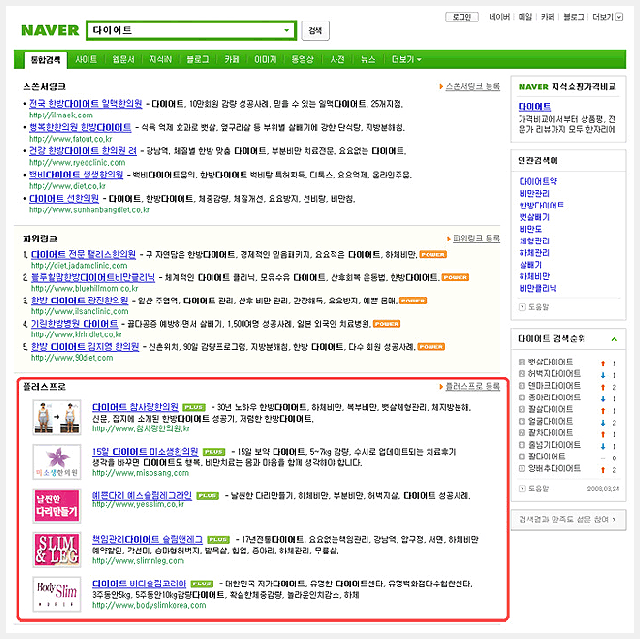
Task: Click POWER badge on bluehillmom.co.kr result
Action: [x=455, y=277]
